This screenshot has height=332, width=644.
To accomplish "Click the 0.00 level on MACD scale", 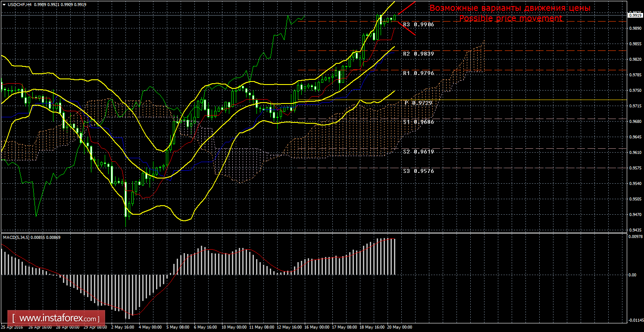I will [631, 275].
